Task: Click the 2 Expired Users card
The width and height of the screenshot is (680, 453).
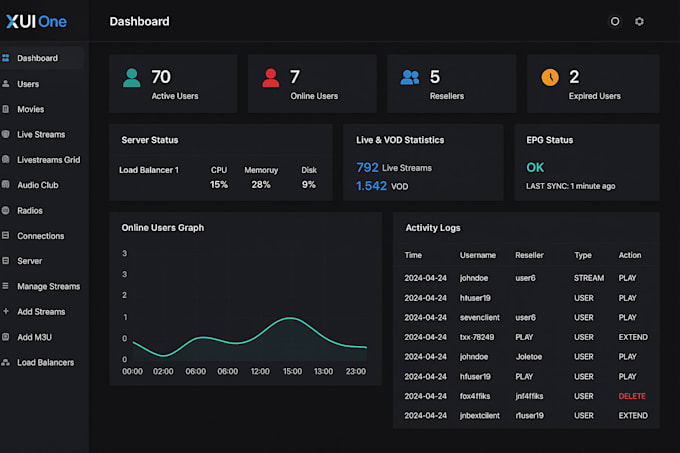Action: point(593,84)
